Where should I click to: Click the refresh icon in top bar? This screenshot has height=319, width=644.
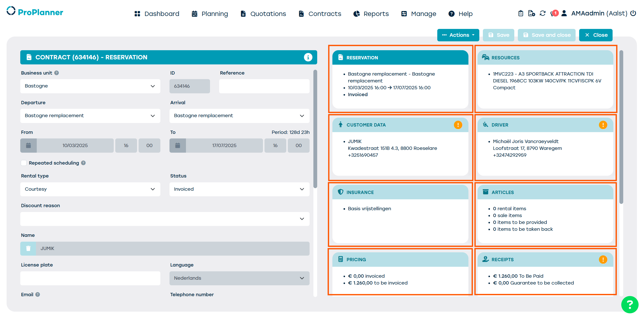click(x=542, y=13)
